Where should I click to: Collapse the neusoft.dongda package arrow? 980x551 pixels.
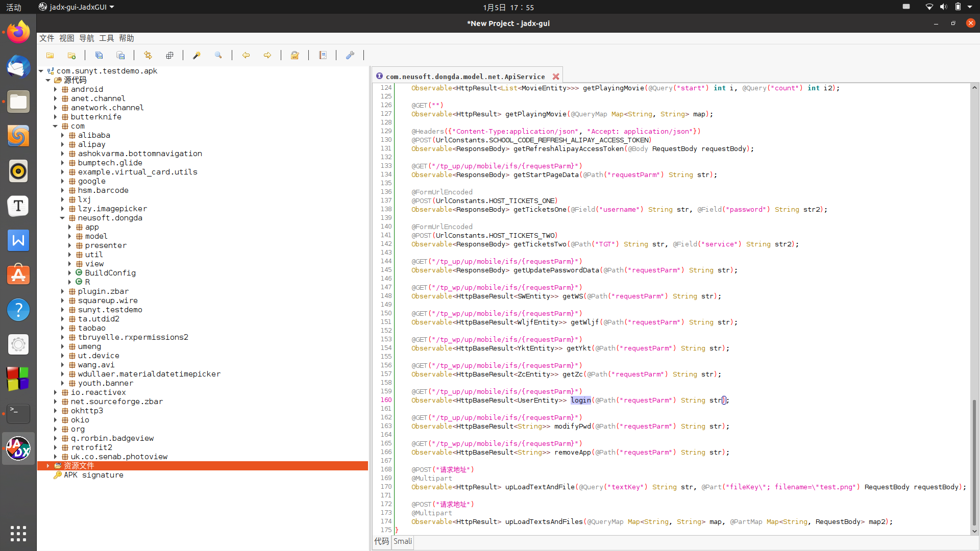tap(62, 218)
